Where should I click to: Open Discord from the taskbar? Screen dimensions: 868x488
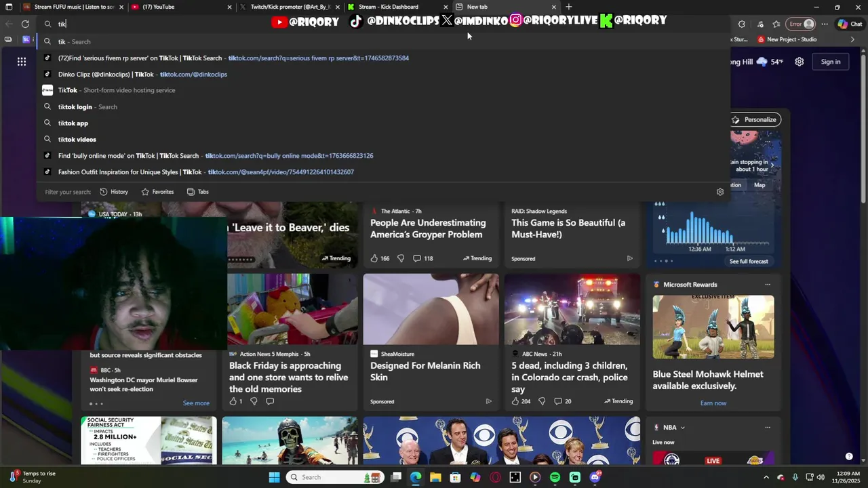coord(595,477)
